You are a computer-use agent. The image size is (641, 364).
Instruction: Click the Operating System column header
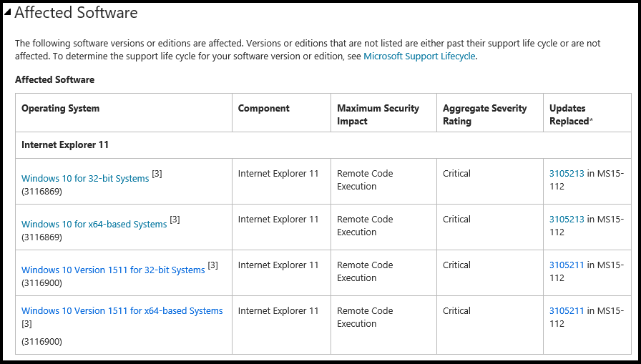pos(61,109)
